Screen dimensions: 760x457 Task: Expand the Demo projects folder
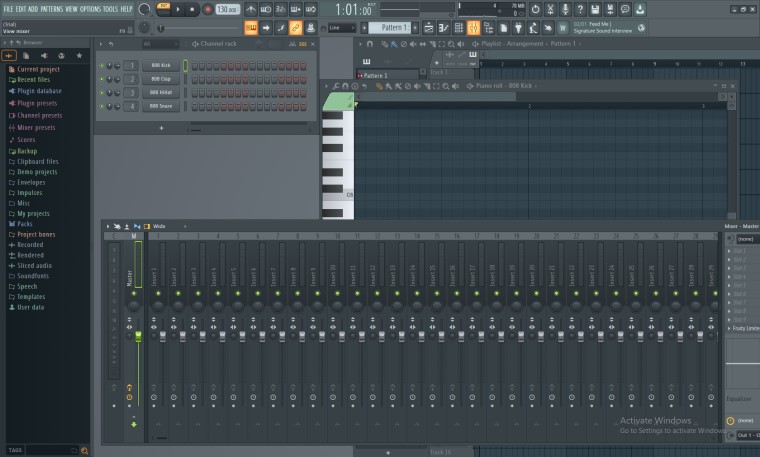pyautogui.click(x=33, y=172)
